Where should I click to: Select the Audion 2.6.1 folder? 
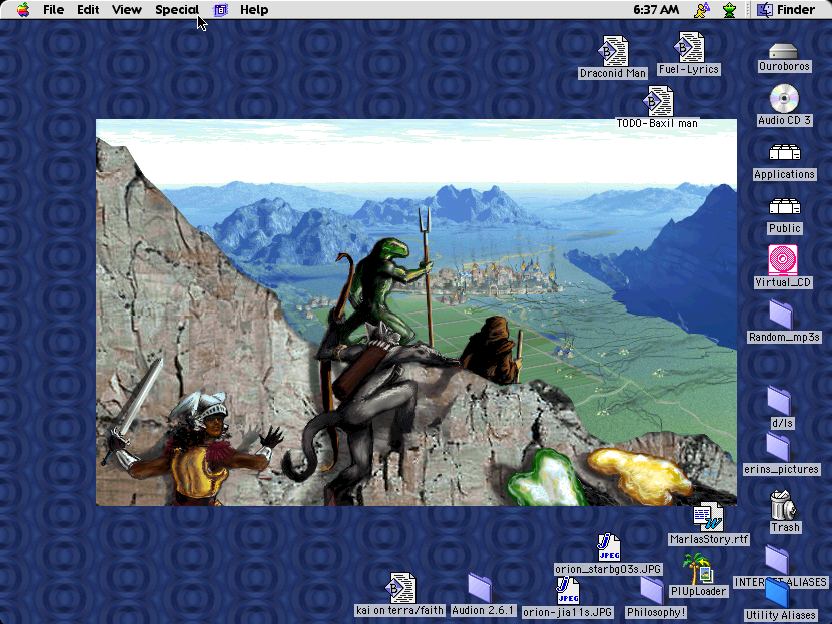[482, 588]
